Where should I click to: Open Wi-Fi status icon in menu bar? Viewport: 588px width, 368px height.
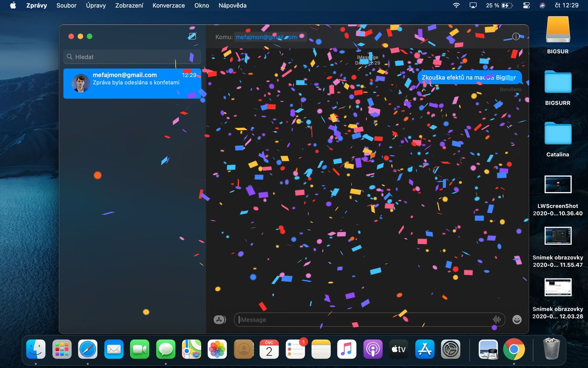(456, 5)
